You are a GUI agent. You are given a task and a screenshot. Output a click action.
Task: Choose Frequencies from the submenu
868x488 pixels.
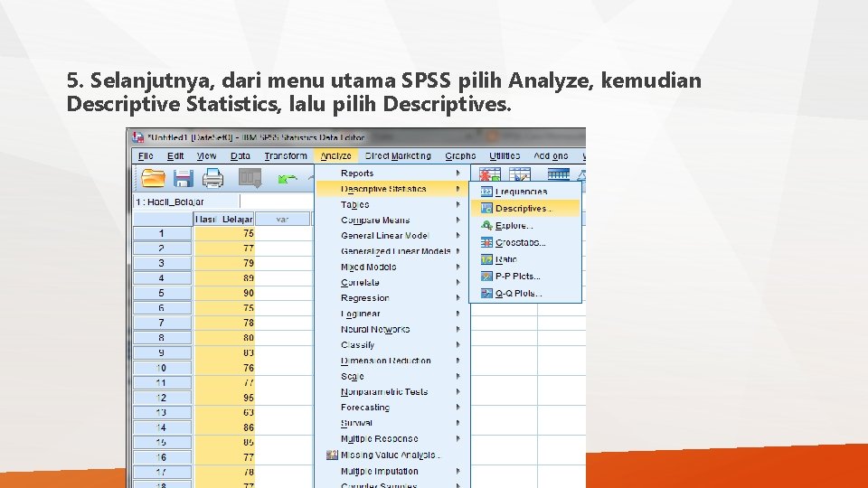525,192
